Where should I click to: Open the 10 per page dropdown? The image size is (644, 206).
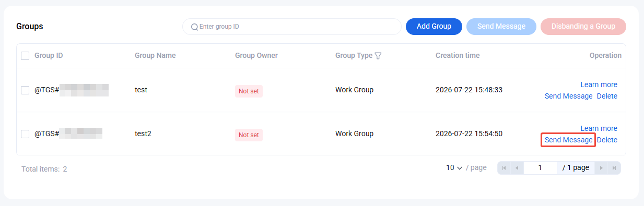coord(454,168)
